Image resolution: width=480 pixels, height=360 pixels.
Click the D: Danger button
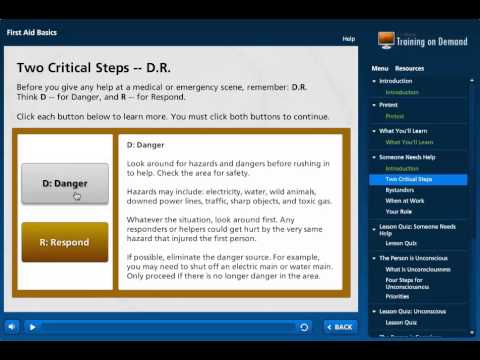point(65,184)
